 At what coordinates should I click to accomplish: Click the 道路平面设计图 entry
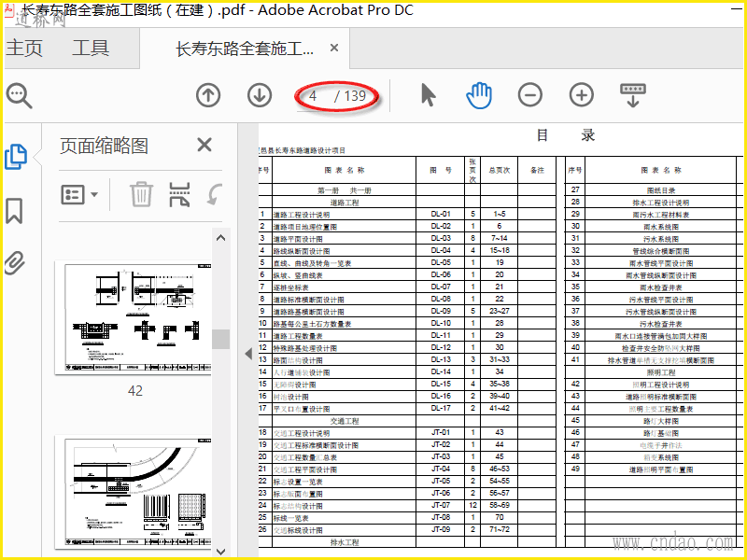298,239
